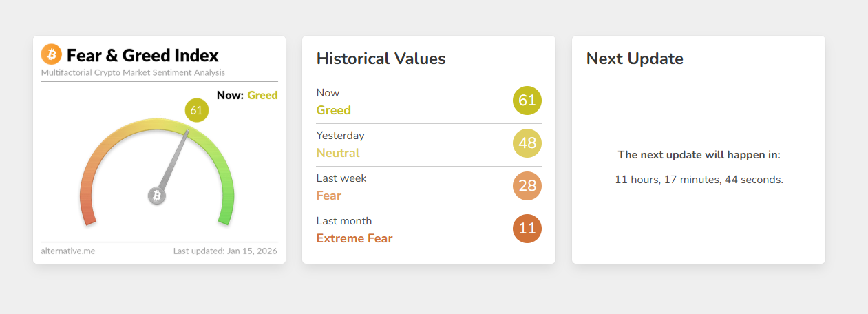Click the Fear label under Last week
868x314 pixels.
[329, 196]
